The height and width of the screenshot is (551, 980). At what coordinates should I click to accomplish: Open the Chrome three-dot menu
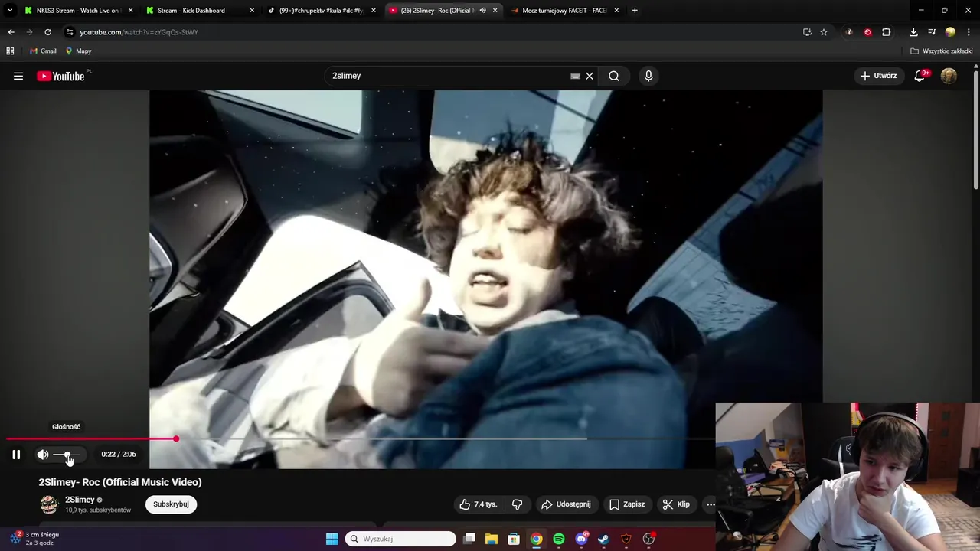tap(969, 32)
